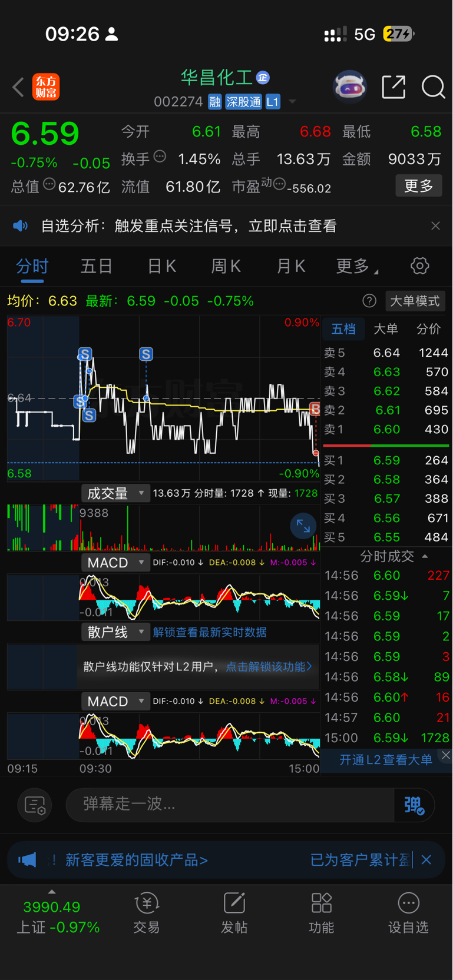Image resolution: width=453 pixels, height=980 pixels.
Task: Select the 五档 tab
Action: [x=343, y=329]
